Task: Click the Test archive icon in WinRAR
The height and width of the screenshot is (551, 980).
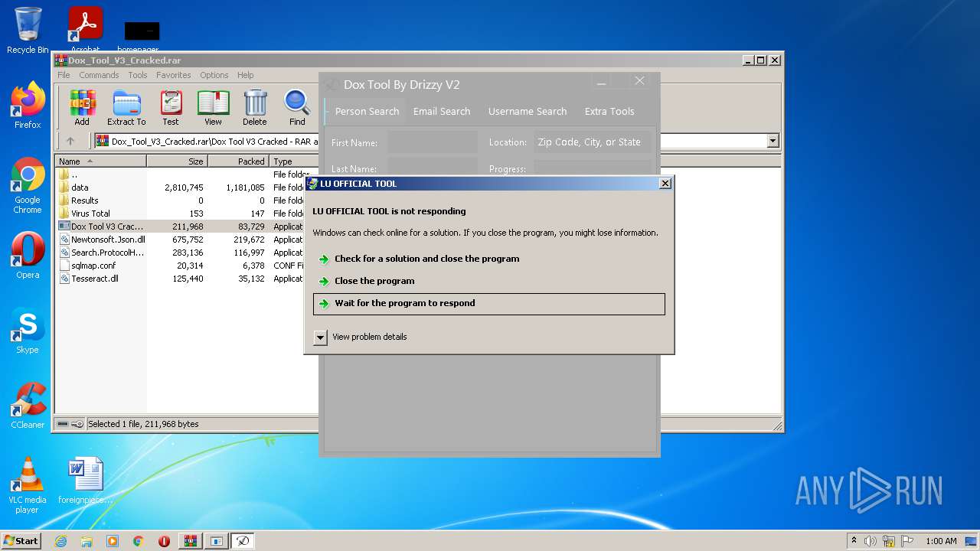Action: tap(171, 108)
